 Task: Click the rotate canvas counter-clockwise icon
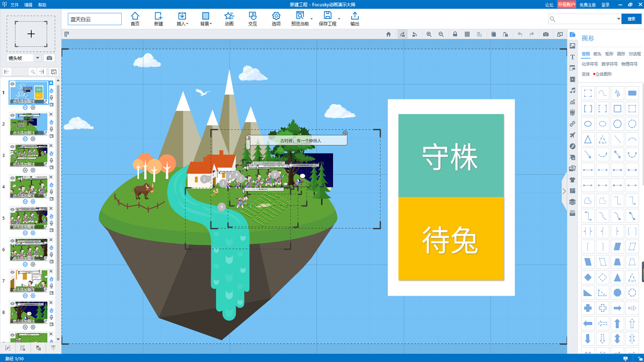pyautogui.click(x=415, y=34)
